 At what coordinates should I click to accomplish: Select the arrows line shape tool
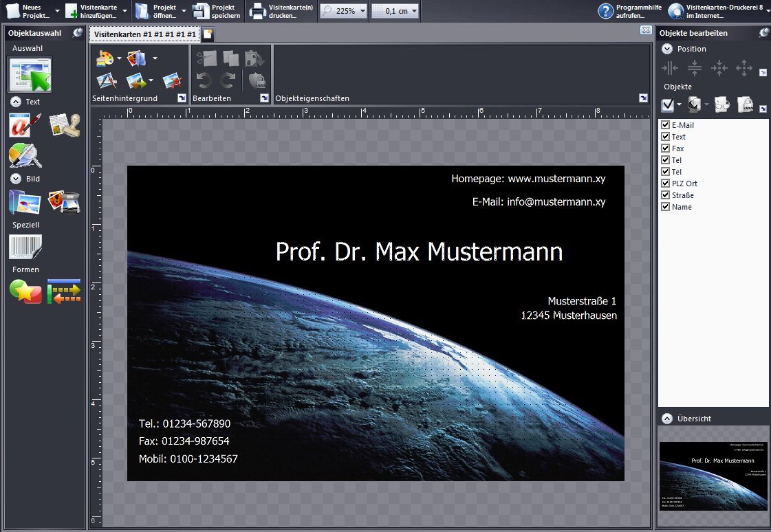click(x=64, y=291)
